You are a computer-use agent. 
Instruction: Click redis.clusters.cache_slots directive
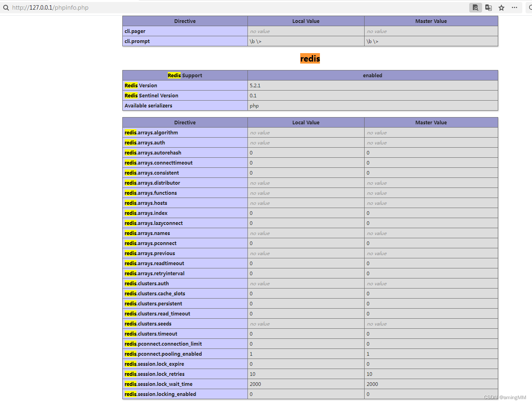(x=155, y=294)
